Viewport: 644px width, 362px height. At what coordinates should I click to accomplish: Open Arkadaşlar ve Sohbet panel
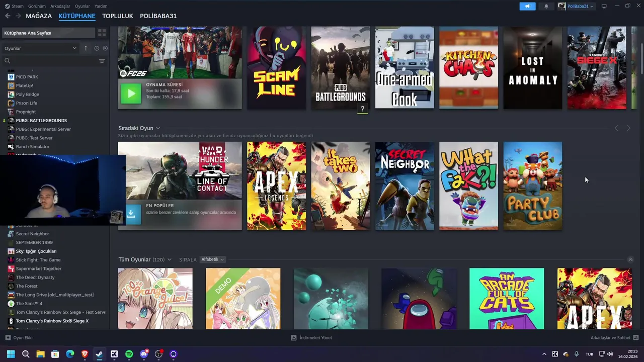tap(614, 338)
